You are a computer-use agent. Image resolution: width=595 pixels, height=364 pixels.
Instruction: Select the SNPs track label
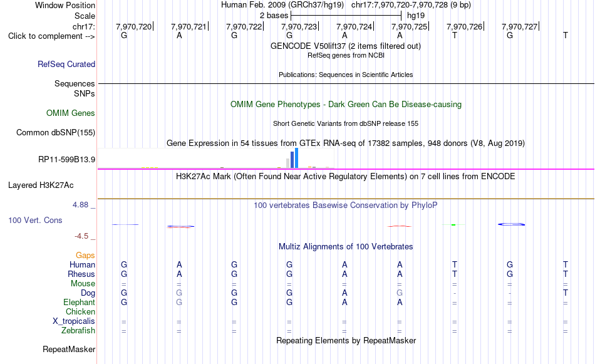(85, 93)
